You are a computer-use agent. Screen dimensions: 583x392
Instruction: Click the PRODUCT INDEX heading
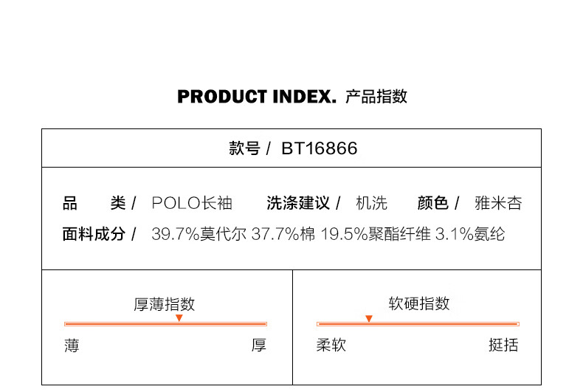257,97
